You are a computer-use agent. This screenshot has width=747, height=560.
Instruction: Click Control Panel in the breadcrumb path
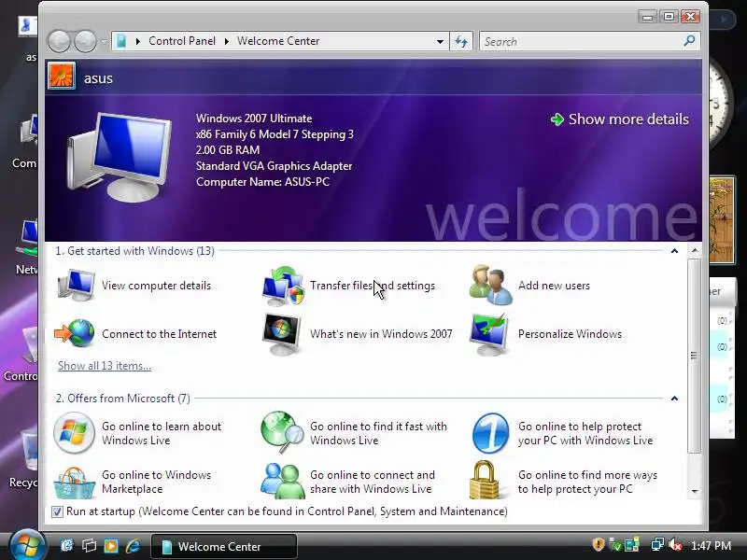click(x=182, y=41)
